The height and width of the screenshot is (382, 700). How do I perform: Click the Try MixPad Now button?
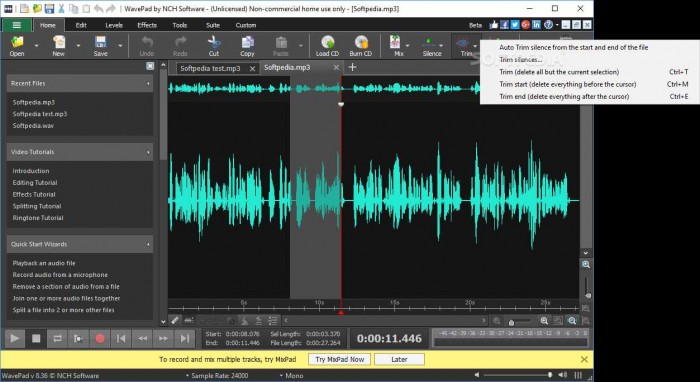[340, 359]
